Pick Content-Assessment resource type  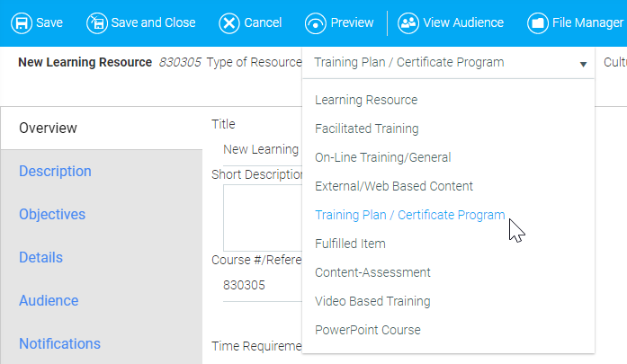[x=372, y=272]
